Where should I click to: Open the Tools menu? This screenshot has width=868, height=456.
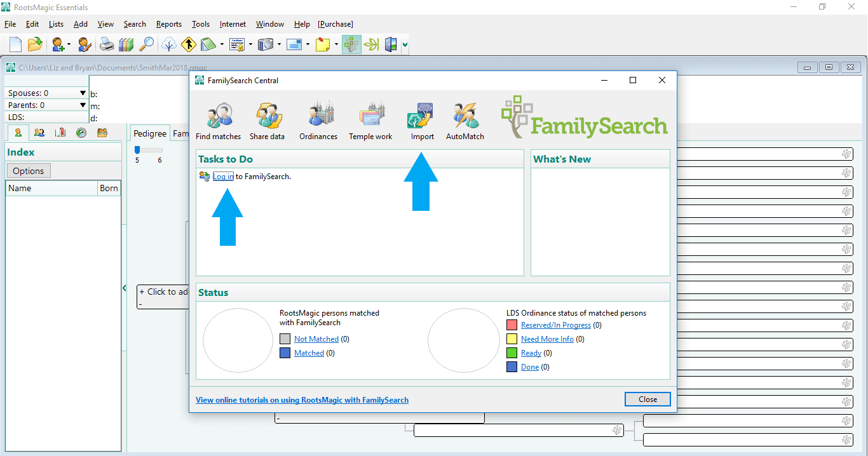pos(201,24)
